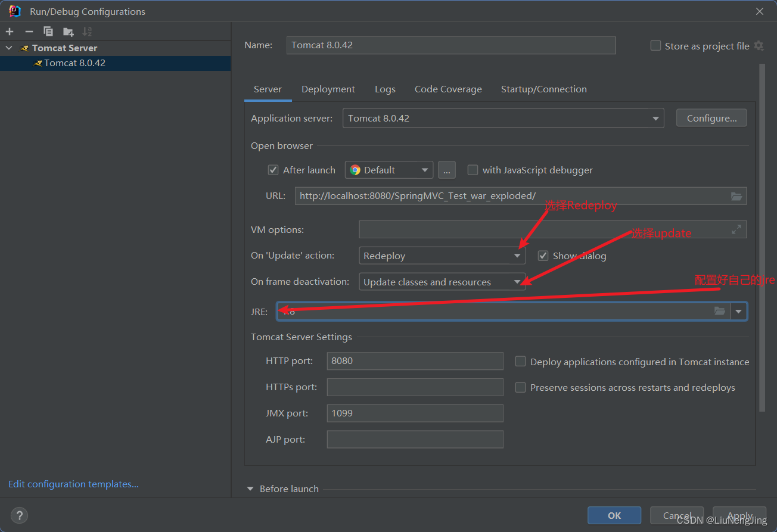Open the Application server dropdown
777x532 pixels.
[504, 118]
